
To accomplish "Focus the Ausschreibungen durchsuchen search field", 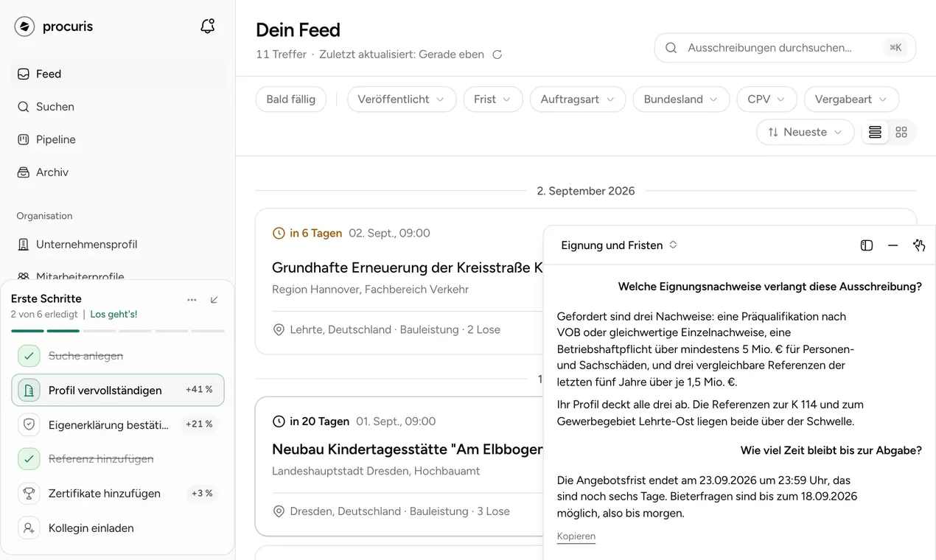I will tap(785, 48).
